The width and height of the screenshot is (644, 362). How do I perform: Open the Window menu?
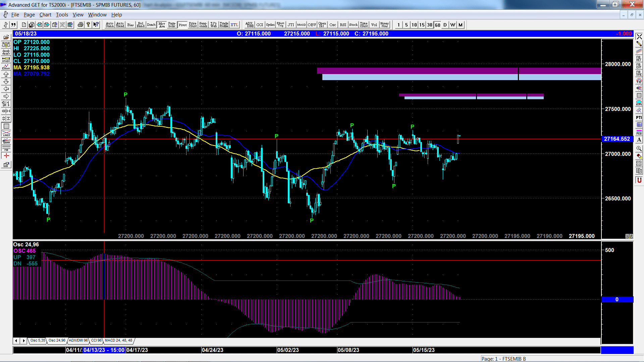click(97, 15)
